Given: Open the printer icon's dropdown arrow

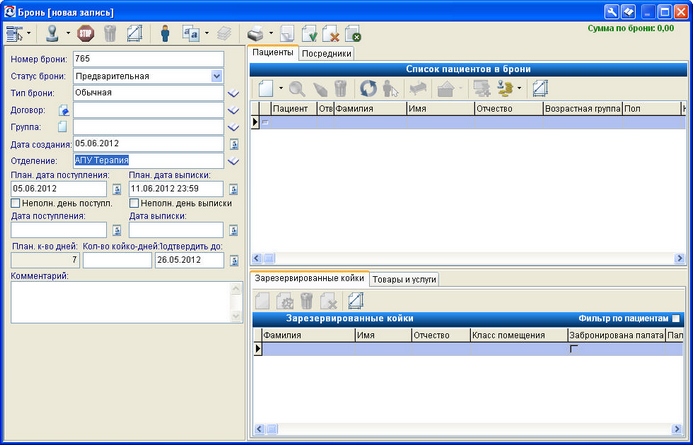Looking at the screenshot, I should click(271, 33).
